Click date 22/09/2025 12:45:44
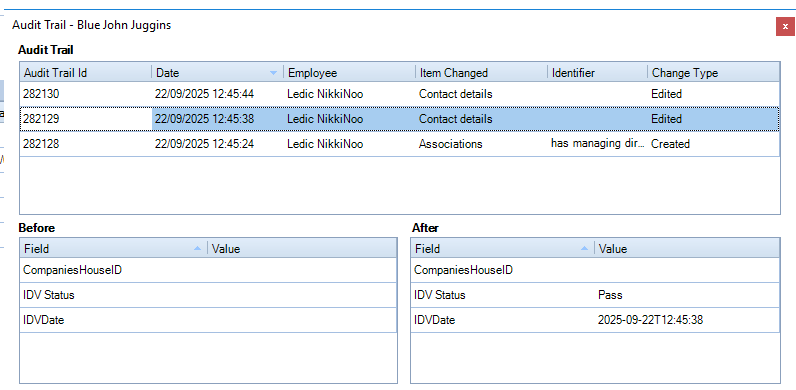The width and height of the screenshot is (796, 390). click(204, 94)
